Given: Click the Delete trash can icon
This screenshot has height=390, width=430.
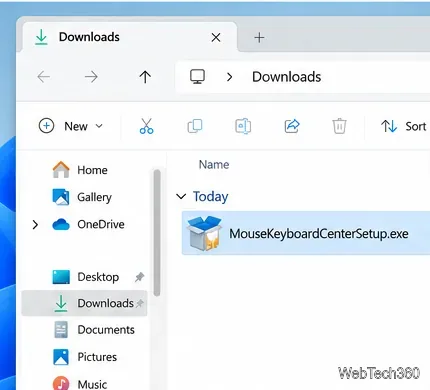Looking at the screenshot, I should (339, 126).
